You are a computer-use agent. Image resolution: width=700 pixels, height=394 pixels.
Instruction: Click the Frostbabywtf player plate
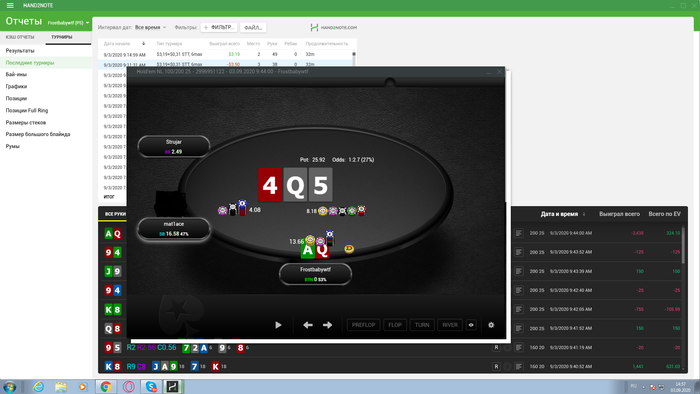315,274
